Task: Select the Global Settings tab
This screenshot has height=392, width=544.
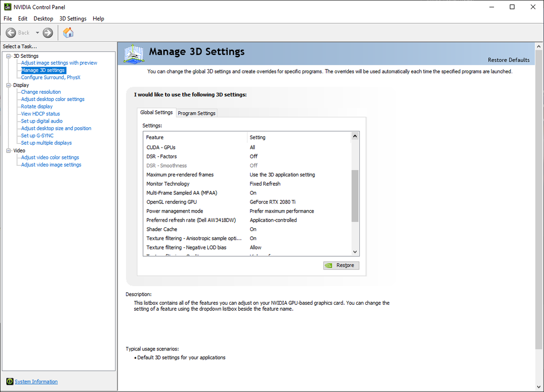Action: pyautogui.click(x=156, y=112)
